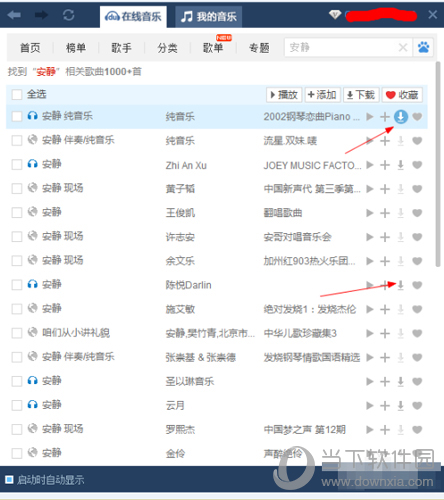Click the 下载 button in the list header
Screen dimensions: 444x500
coord(361,95)
